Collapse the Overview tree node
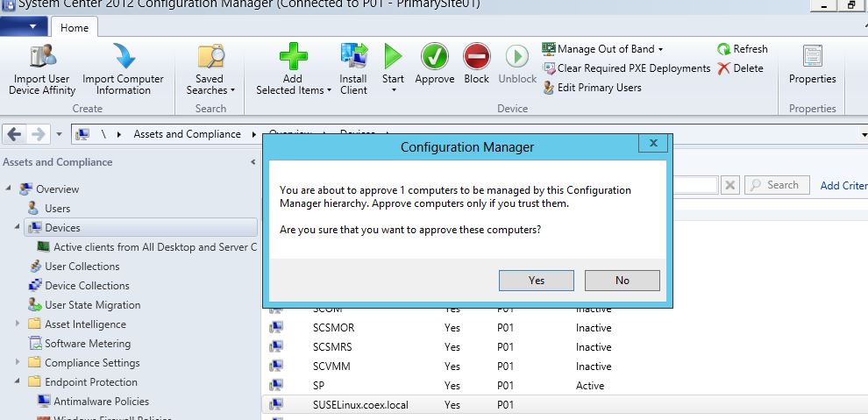 [8, 189]
